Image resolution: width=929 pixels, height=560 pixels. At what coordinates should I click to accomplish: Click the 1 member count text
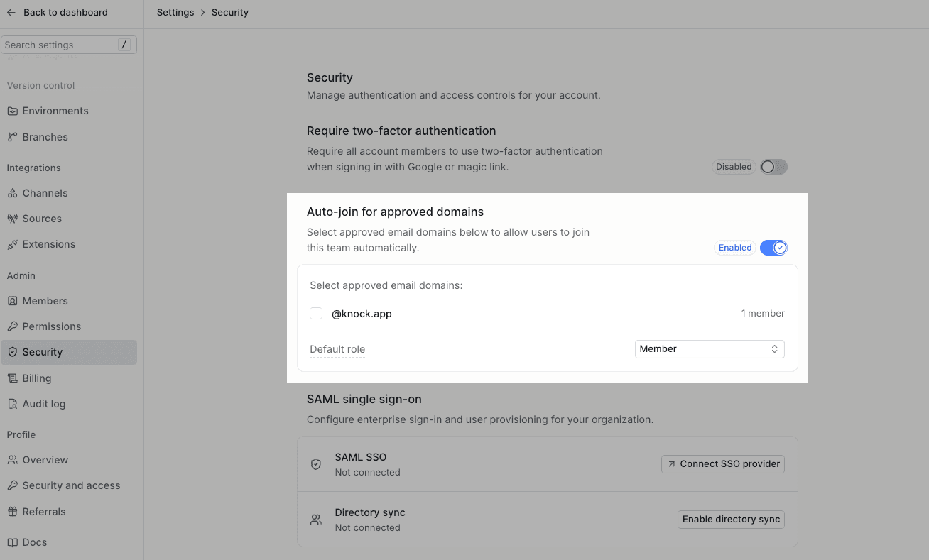pyautogui.click(x=763, y=313)
